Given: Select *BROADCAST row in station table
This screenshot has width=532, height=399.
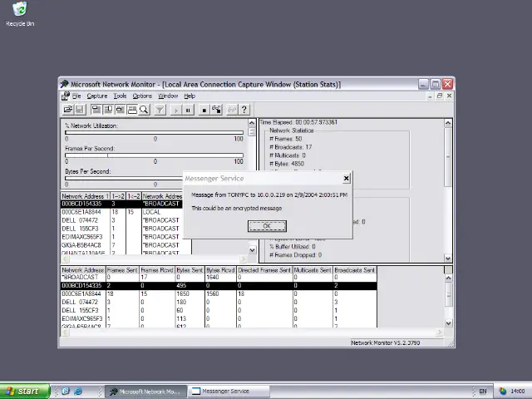Looking at the screenshot, I should click(x=219, y=277).
